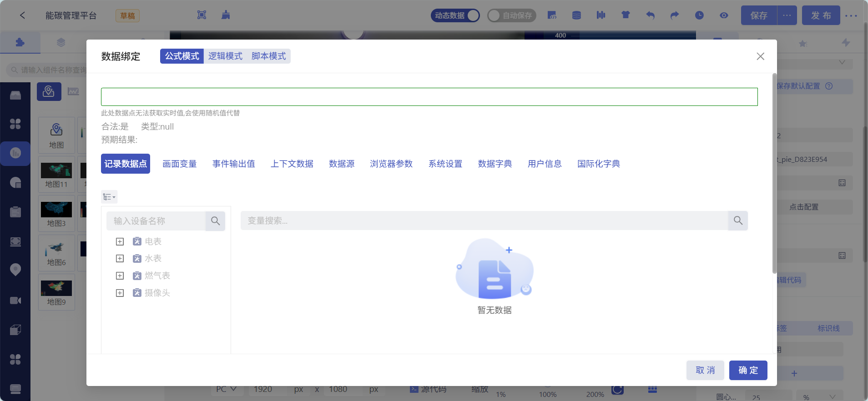The image size is (868, 401).
Task: Open the history clock icon
Action: pyautogui.click(x=699, y=15)
